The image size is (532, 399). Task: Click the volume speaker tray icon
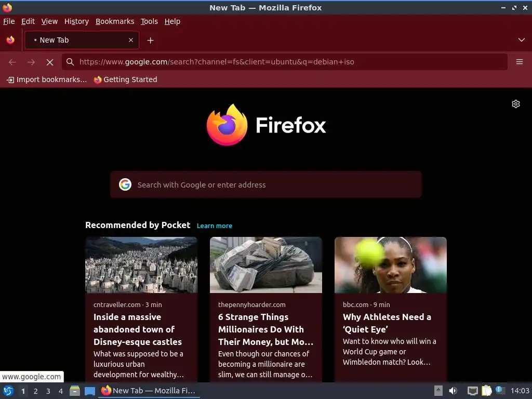[x=453, y=391]
